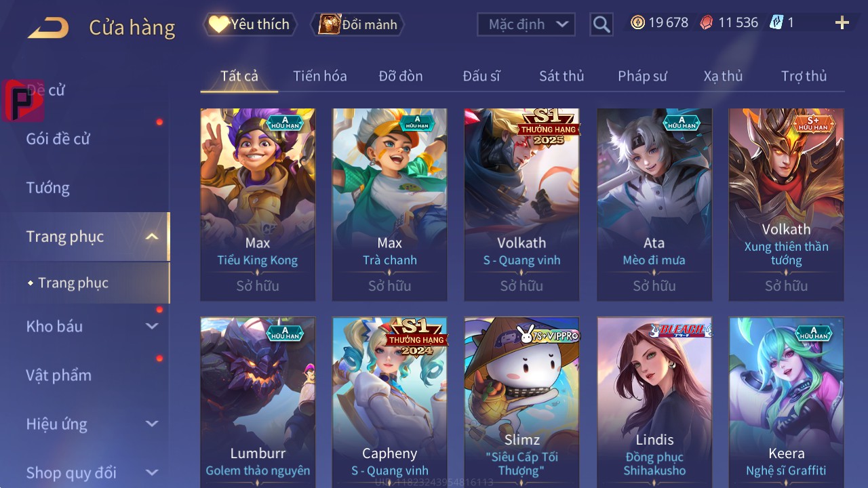
Task: Select the Tiến hóa tab
Action: pyautogui.click(x=320, y=76)
